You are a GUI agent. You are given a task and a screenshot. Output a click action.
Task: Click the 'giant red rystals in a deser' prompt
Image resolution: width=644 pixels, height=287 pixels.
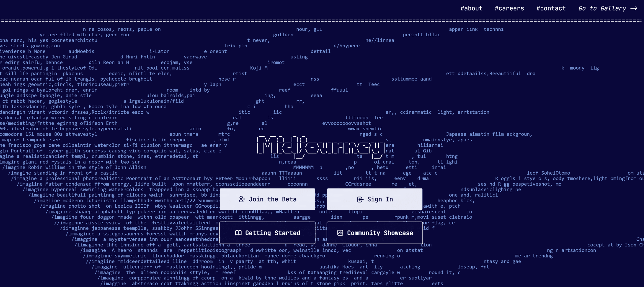(x=70, y=162)
